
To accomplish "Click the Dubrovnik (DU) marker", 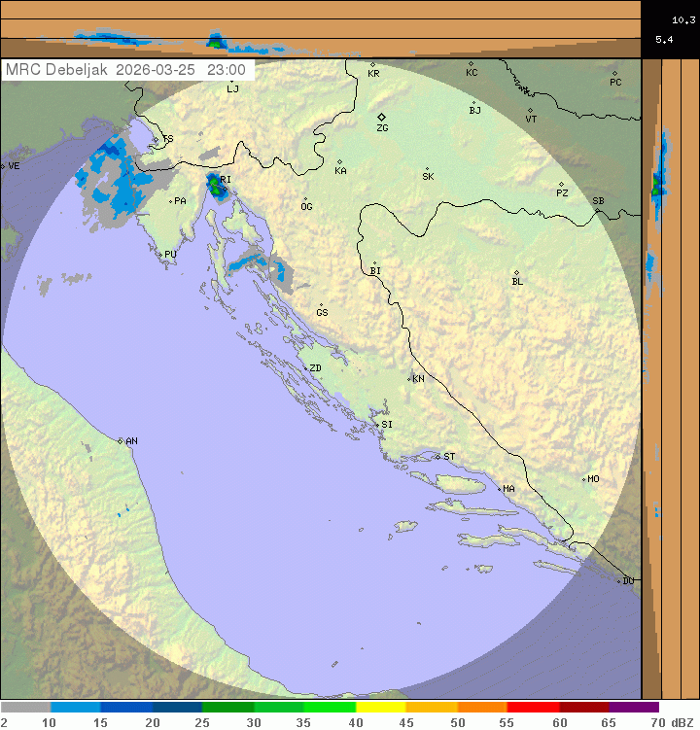I will pyautogui.click(x=619, y=581).
